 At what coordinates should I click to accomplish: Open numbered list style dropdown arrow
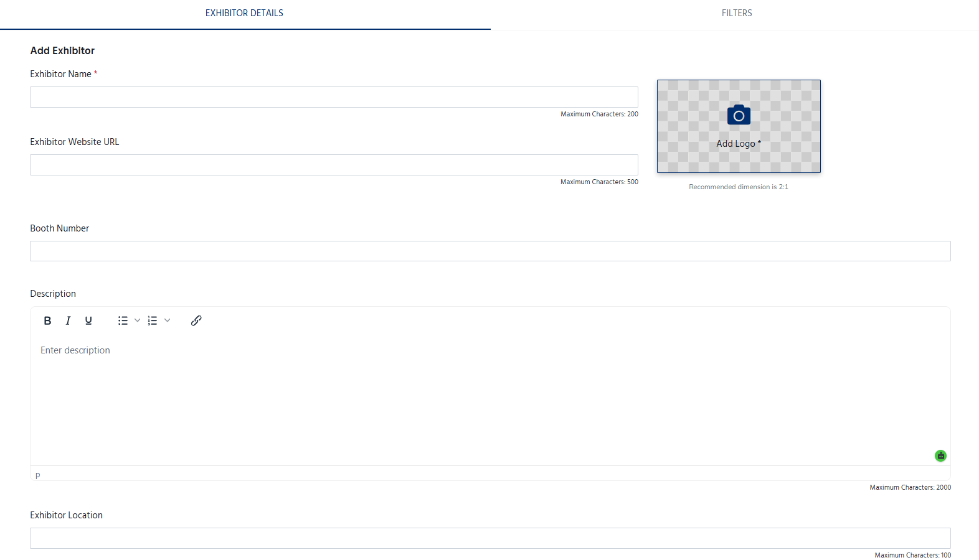[168, 320]
